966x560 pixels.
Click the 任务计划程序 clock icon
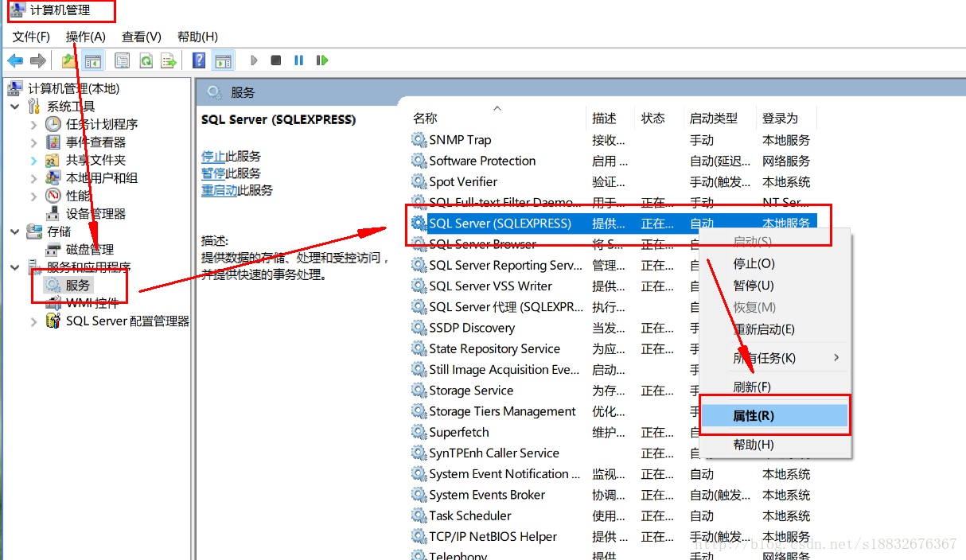53,124
